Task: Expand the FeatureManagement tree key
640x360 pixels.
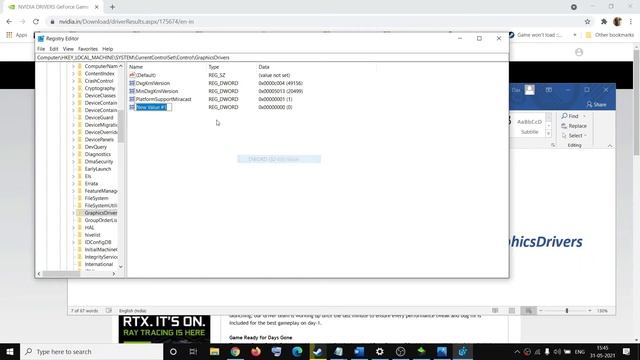Action: [73, 191]
